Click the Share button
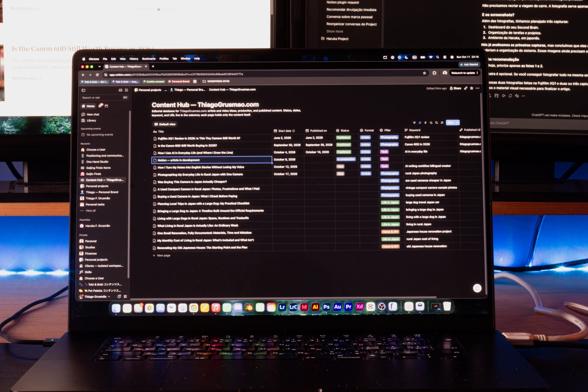 point(455,88)
